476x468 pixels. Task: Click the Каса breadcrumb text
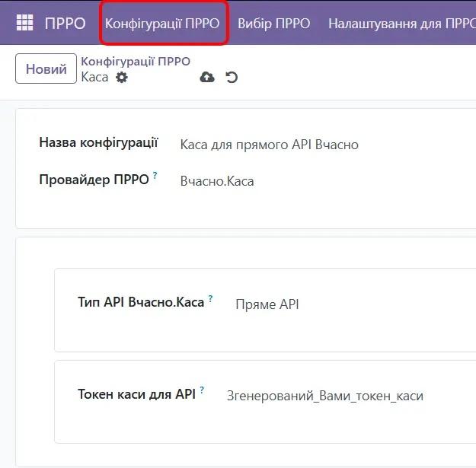click(94, 77)
